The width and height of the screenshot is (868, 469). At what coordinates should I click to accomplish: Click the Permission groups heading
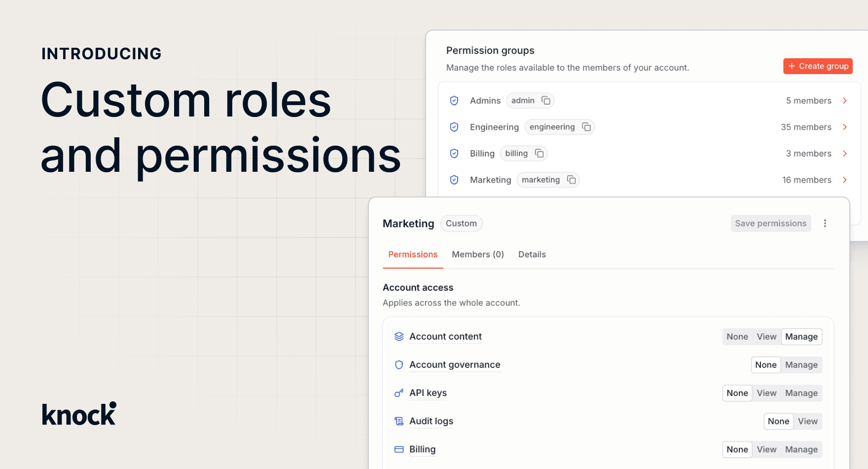(x=490, y=50)
